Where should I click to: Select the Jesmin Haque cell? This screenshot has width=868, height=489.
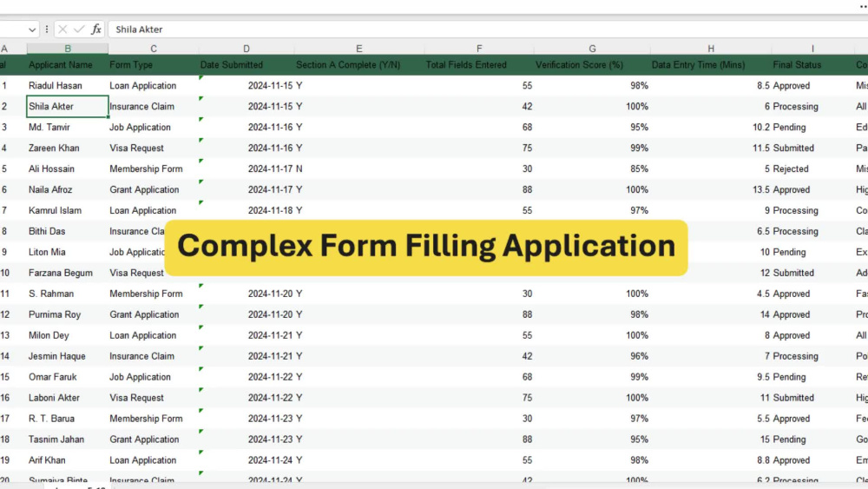(68, 356)
